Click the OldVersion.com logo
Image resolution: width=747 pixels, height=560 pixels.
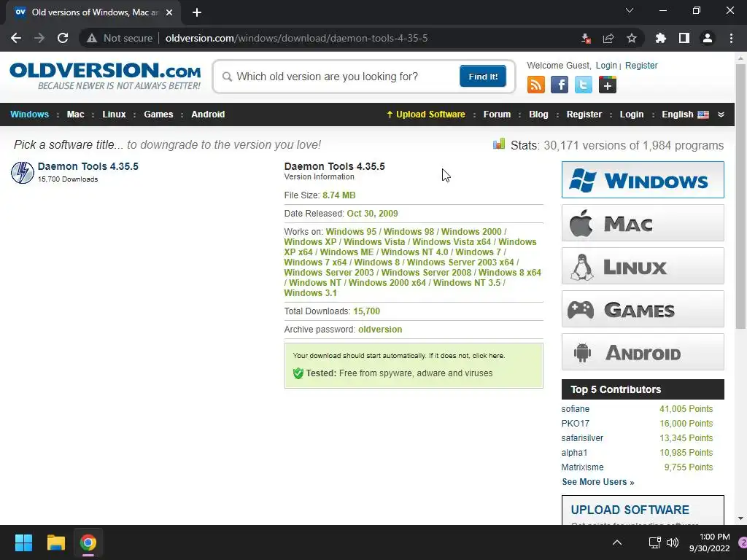point(105,75)
